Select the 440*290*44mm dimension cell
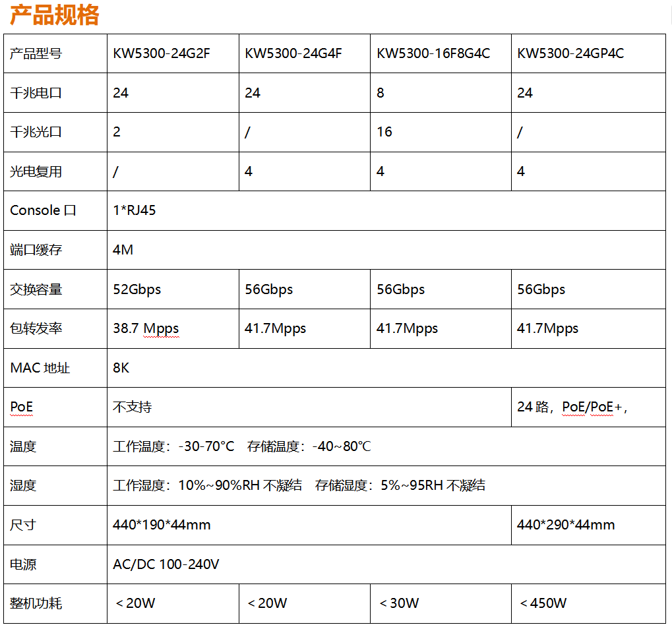 tap(566, 525)
